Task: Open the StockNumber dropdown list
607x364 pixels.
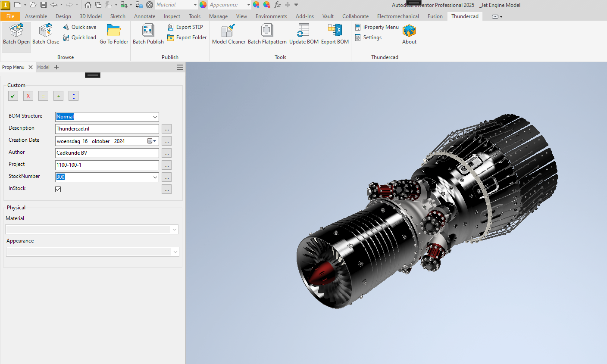Action: pyautogui.click(x=155, y=177)
